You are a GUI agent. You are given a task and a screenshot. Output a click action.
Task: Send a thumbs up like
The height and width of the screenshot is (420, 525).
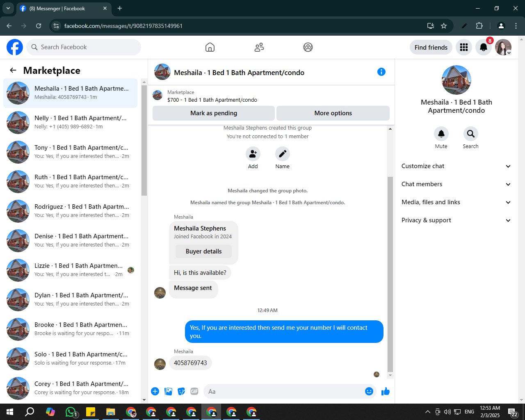pos(386,391)
